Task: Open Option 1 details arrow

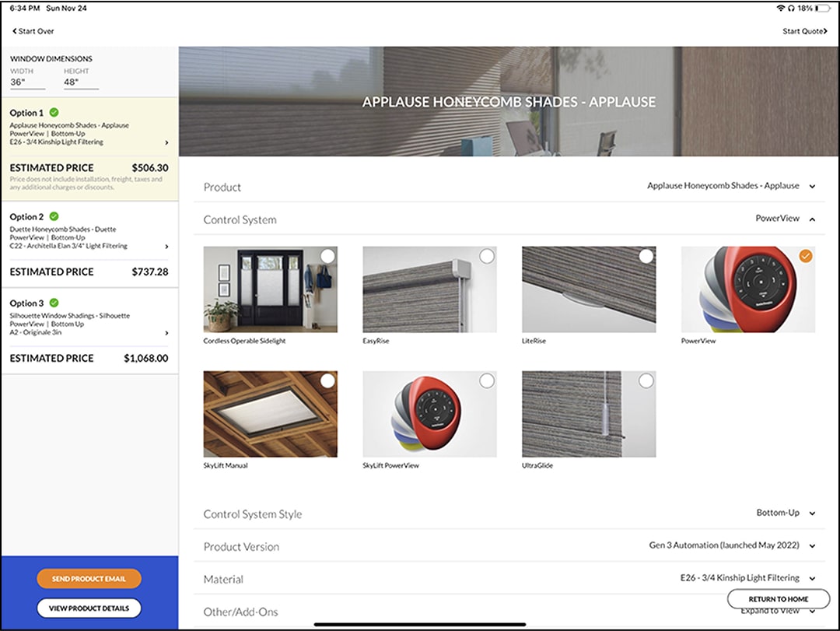Action: [x=166, y=142]
